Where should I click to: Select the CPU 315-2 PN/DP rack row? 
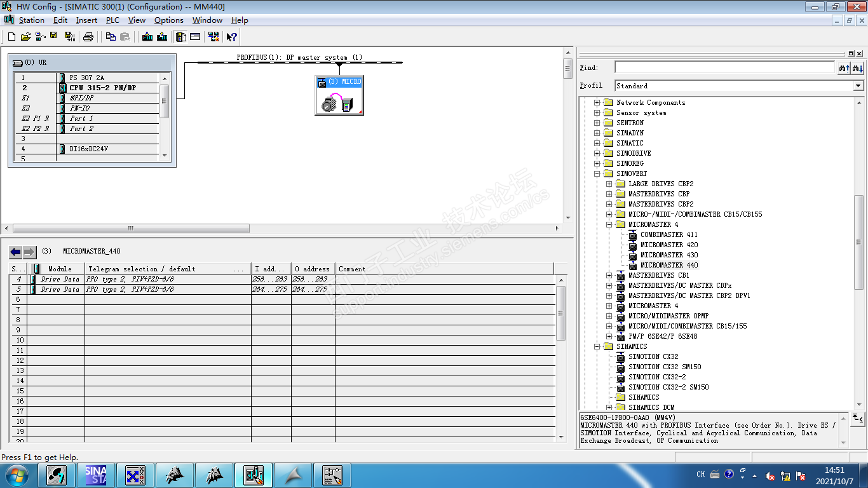pyautogui.click(x=86, y=88)
